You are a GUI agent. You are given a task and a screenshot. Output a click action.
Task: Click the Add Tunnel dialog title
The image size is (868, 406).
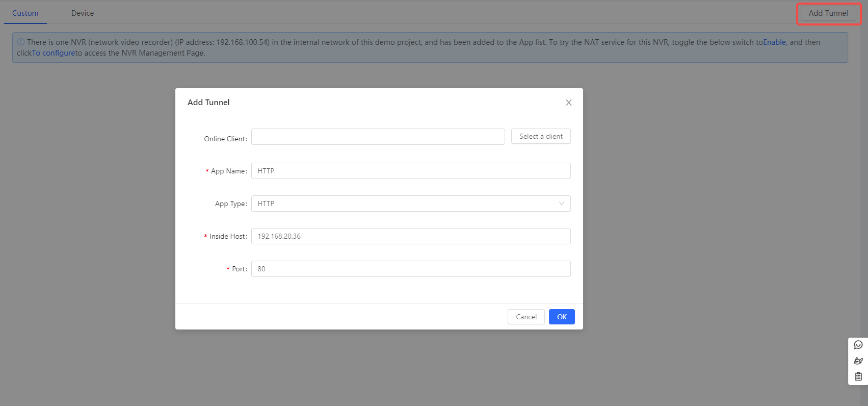coord(208,103)
